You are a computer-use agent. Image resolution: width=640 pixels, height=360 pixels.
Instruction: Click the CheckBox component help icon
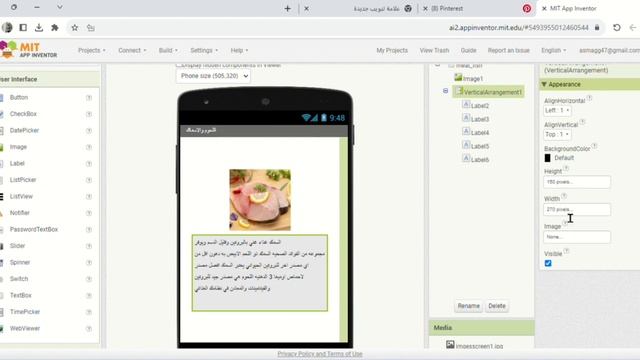[89, 114]
